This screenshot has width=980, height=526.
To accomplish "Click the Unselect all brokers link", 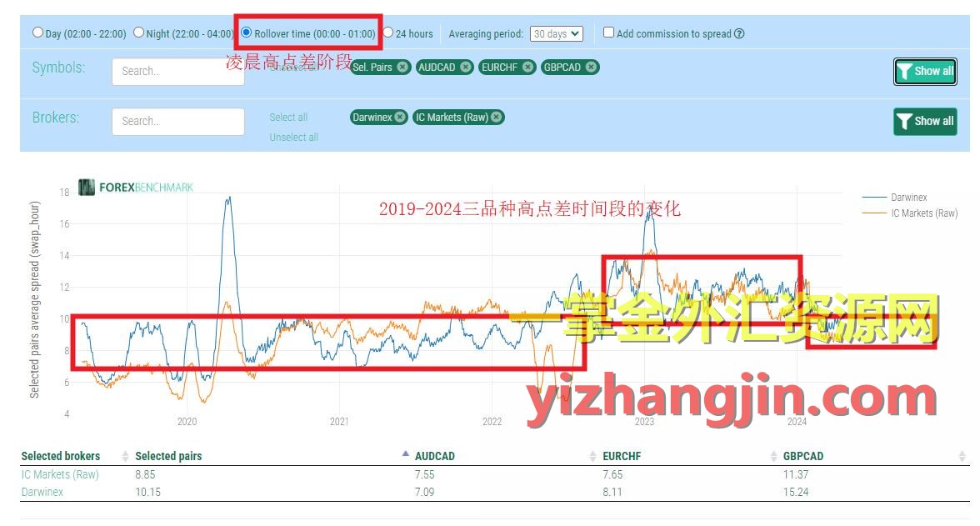I will [x=293, y=137].
